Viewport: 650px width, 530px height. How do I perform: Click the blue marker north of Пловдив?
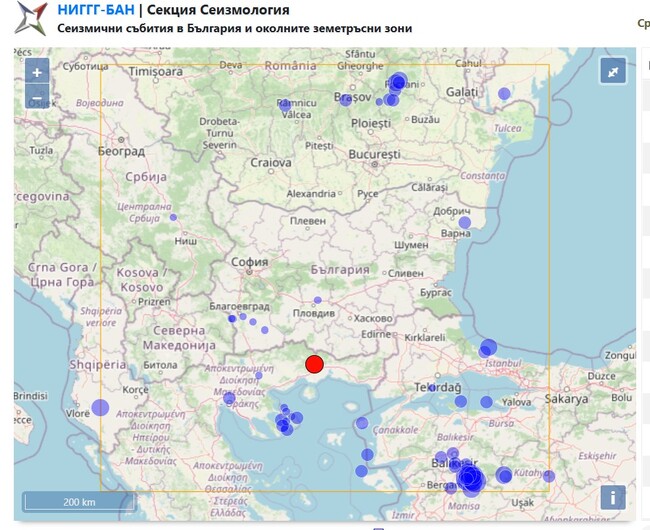tap(318, 299)
